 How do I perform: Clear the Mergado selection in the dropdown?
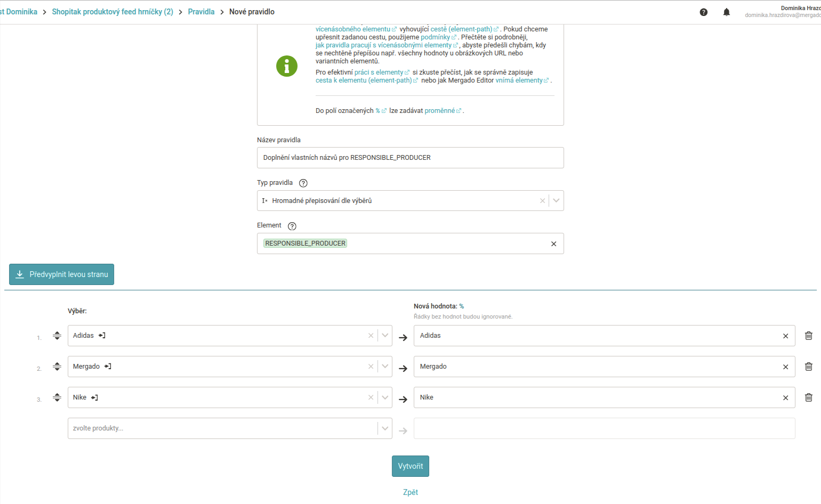click(371, 367)
